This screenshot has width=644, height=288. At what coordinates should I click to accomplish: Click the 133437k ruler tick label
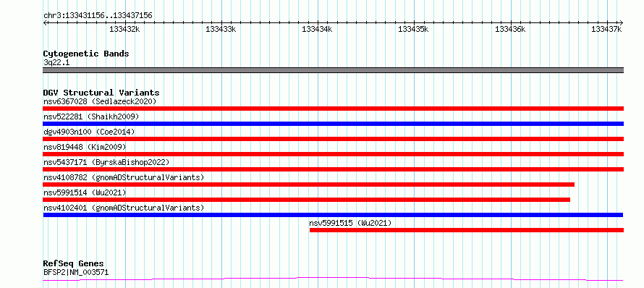[606, 29]
